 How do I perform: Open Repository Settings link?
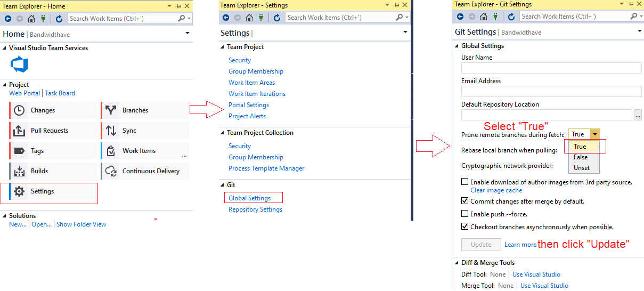(256, 209)
